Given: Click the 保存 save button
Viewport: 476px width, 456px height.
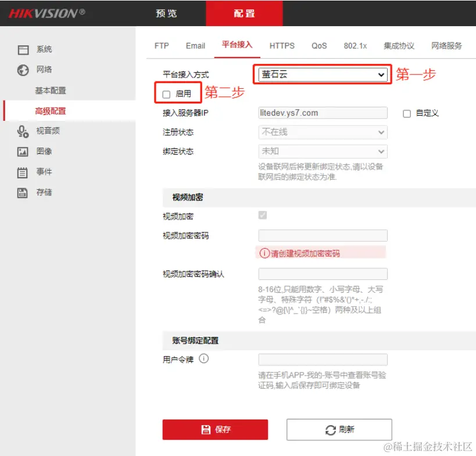Looking at the screenshot, I should pyautogui.click(x=215, y=430).
